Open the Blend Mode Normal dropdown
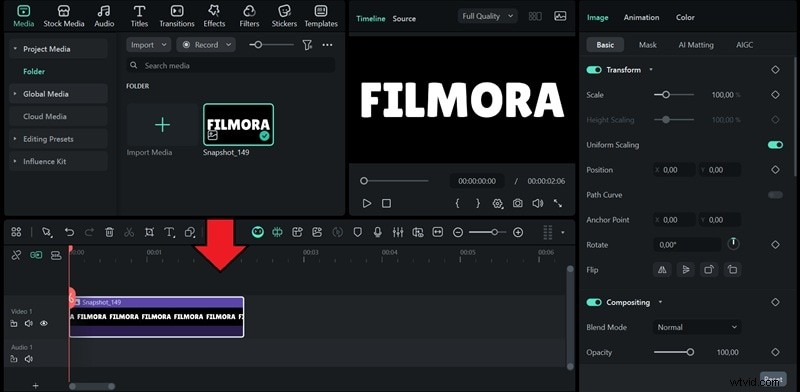Image resolution: width=800 pixels, height=392 pixels. tap(697, 327)
